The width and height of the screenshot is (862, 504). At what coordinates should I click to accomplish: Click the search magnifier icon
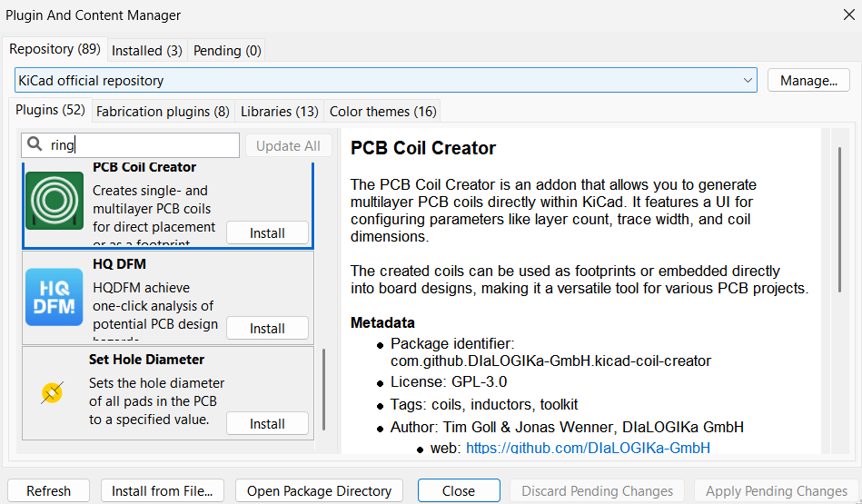point(35,144)
